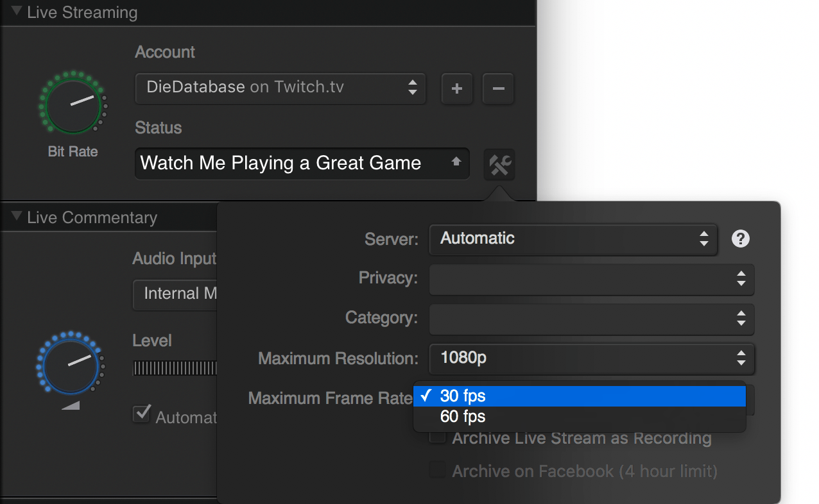Adjust the Bit Rate knob
Image resolution: width=819 pixels, height=504 pixels.
tap(73, 103)
